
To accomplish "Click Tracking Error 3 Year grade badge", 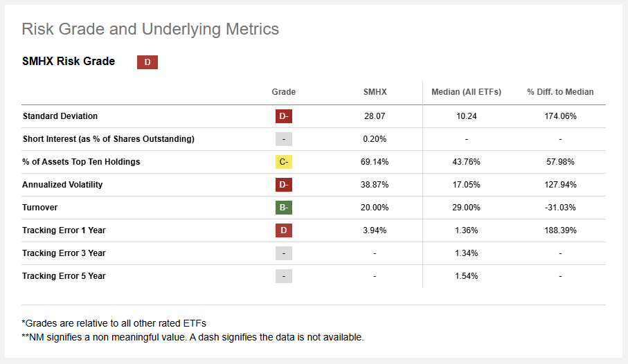I will pyautogui.click(x=283, y=253).
